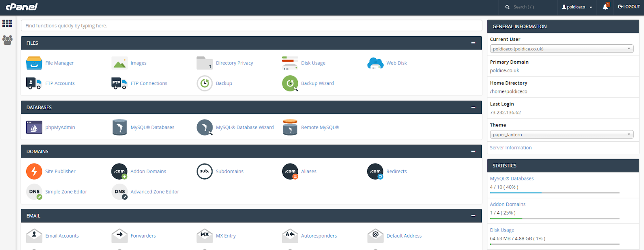Click the Images icon
The width and height of the screenshot is (644, 250).
tap(120, 63)
